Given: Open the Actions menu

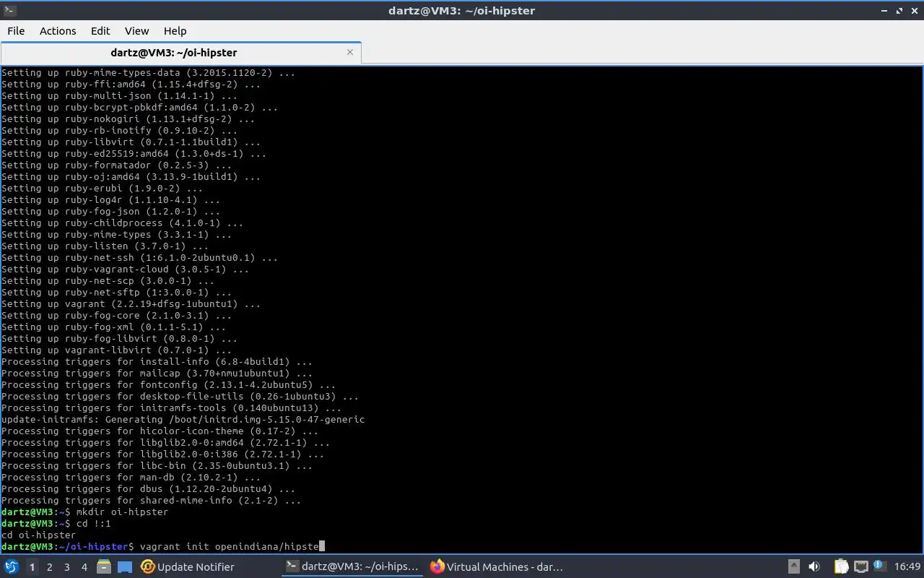Looking at the screenshot, I should pos(58,30).
